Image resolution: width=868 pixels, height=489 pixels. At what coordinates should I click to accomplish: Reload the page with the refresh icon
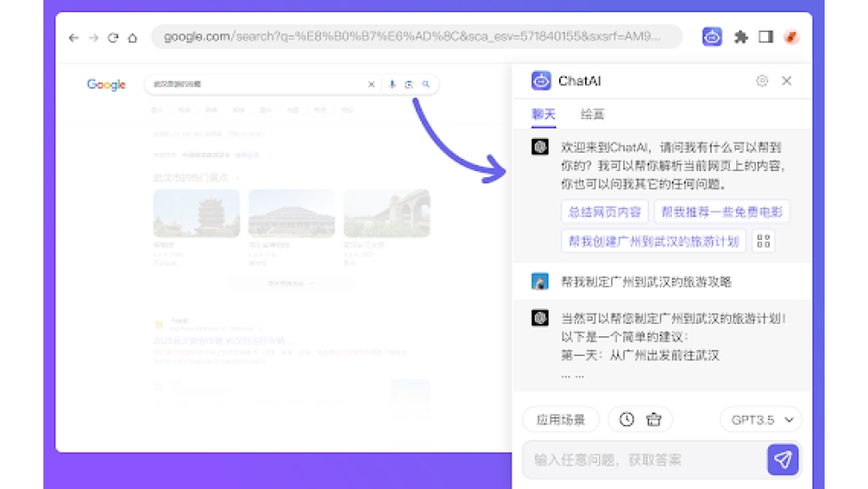click(x=113, y=37)
